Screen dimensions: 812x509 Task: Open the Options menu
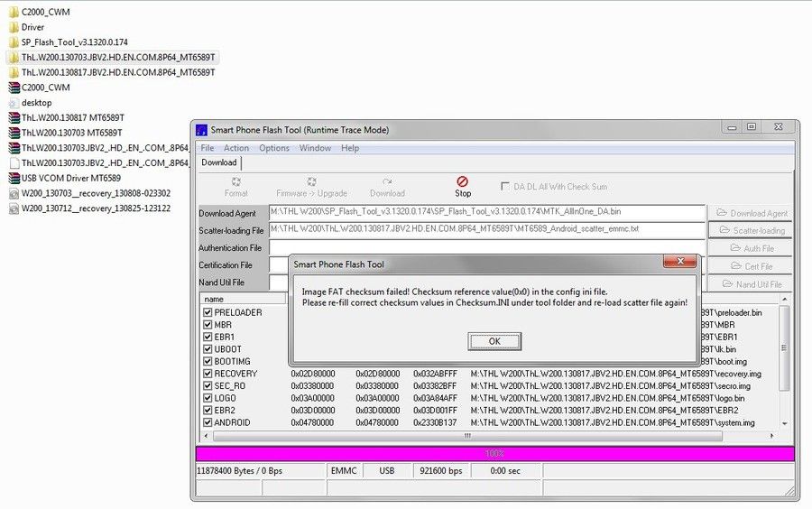(x=274, y=148)
